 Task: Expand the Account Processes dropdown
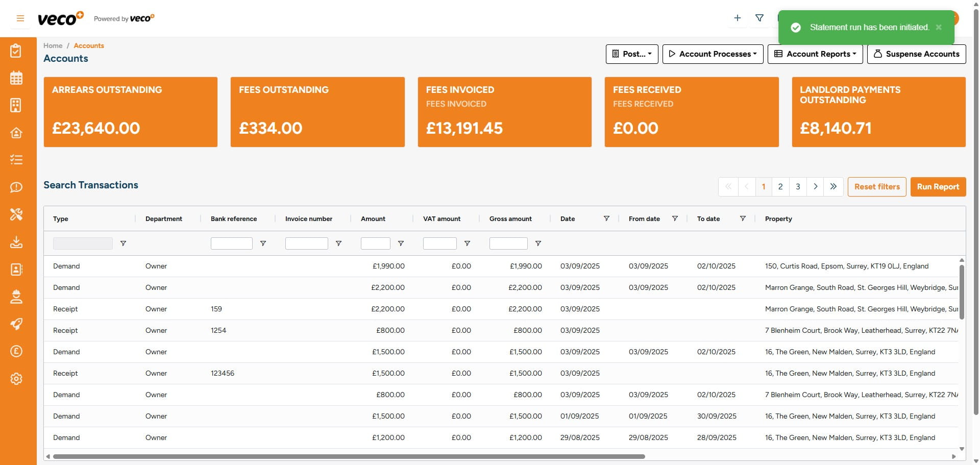tap(713, 54)
